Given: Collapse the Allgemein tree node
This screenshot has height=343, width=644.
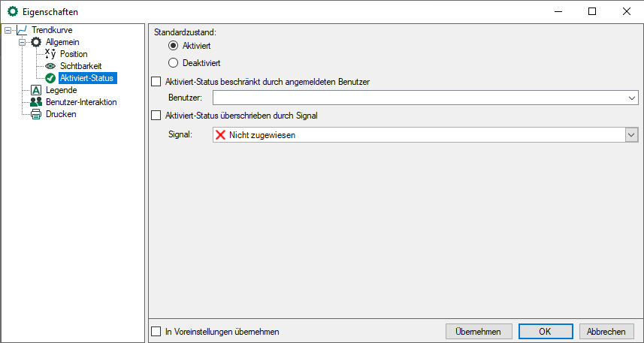Looking at the screenshot, I should tap(22, 42).
